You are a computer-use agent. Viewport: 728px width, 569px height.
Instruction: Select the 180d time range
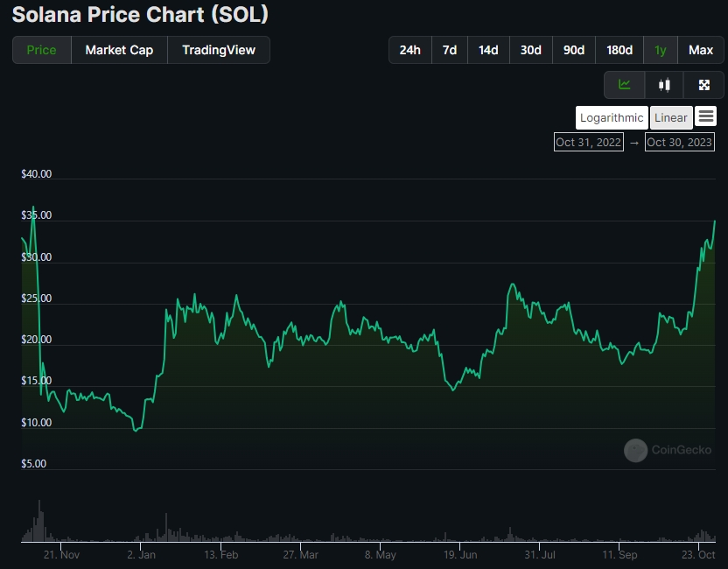619,50
